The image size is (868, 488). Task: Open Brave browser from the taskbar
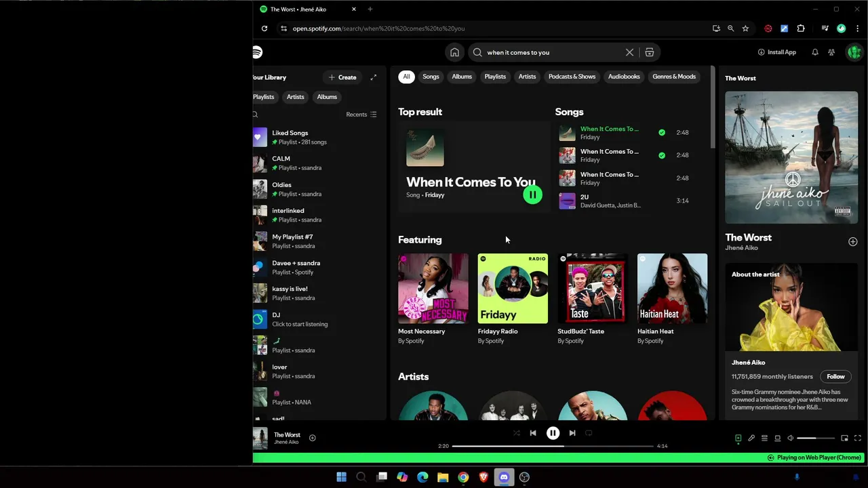click(x=484, y=477)
